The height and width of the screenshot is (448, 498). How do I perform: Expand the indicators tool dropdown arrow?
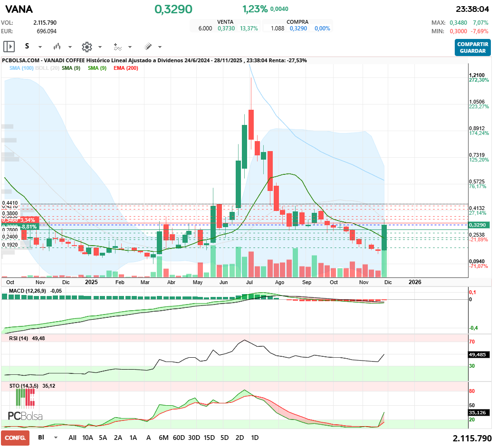tap(130, 47)
